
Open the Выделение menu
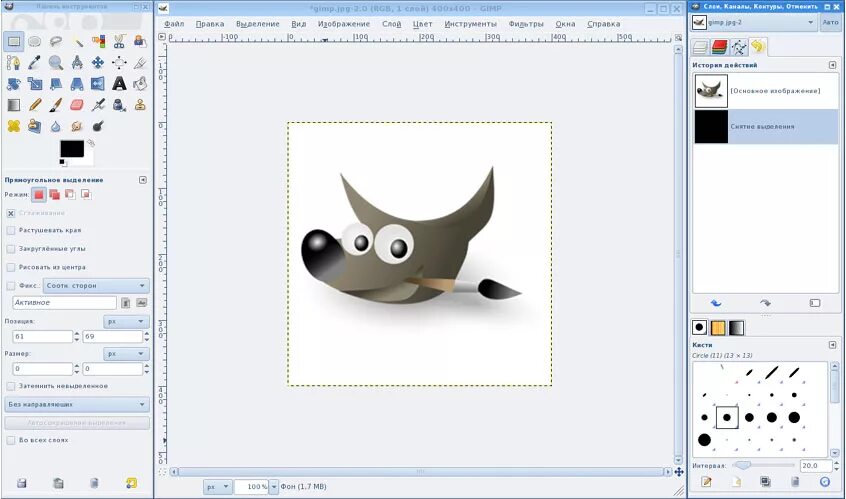click(x=258, y=24)
